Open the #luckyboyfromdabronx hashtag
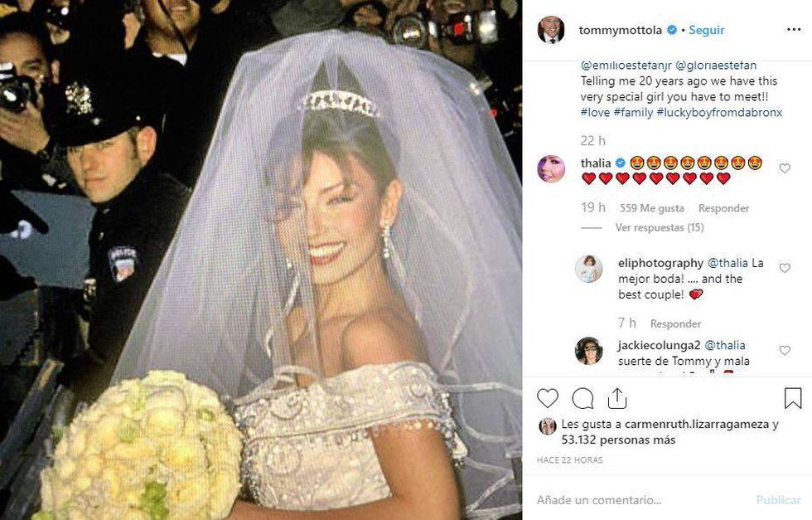The image size is (812, 520). pos(719,112)
